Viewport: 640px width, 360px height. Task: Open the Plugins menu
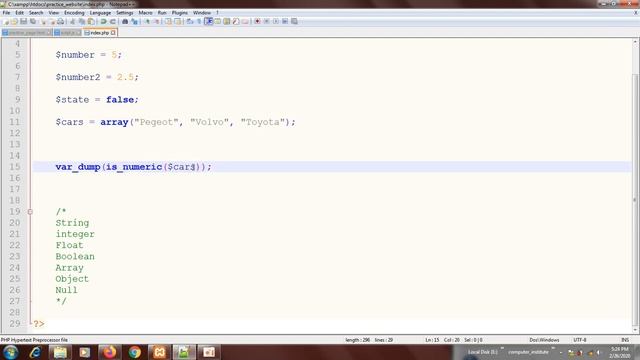180,13
